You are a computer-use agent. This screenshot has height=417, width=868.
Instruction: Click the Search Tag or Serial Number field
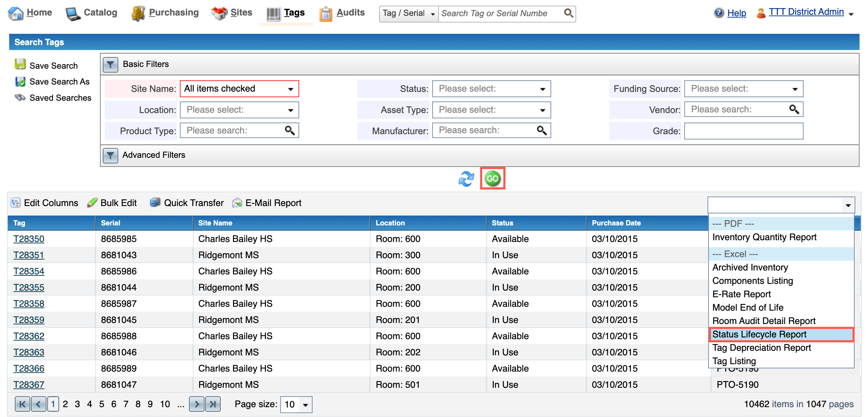[500, 13]
